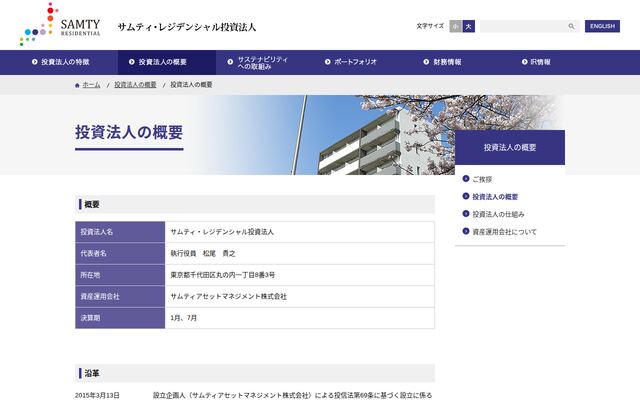Viewport: 640px width, 400px height.
Task: Click the large page title 投資法人の概要
Action: pyautogui.click(x=129, y=132)
